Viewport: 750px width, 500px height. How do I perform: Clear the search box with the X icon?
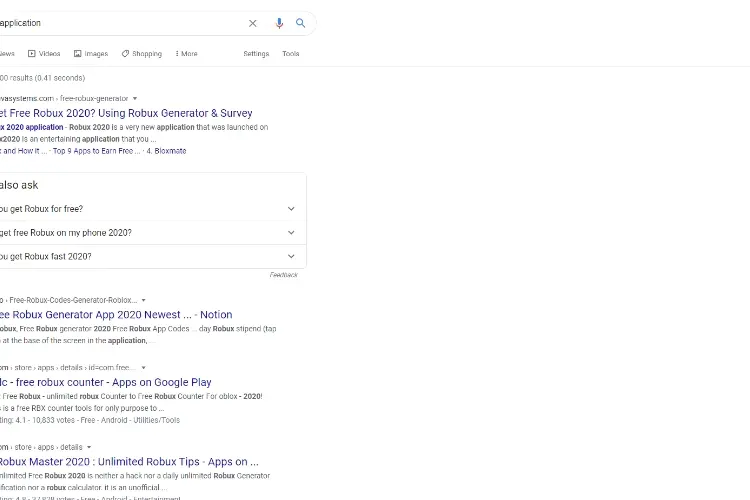pyautogui.click(x=253, y=23)
